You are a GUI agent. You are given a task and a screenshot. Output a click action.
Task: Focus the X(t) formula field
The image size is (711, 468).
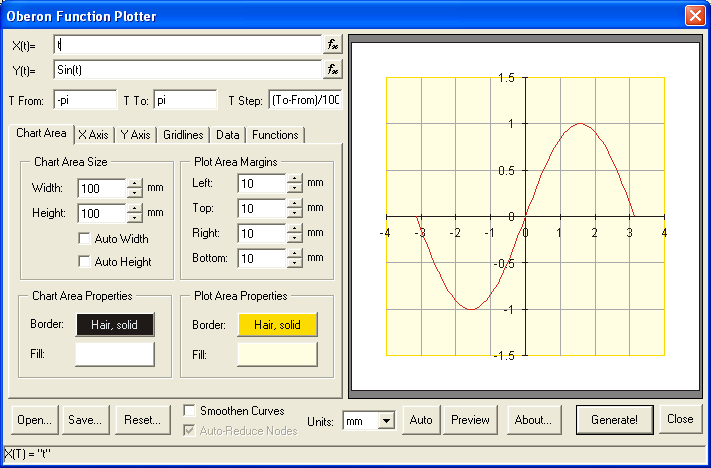click(x=188, y=45)
